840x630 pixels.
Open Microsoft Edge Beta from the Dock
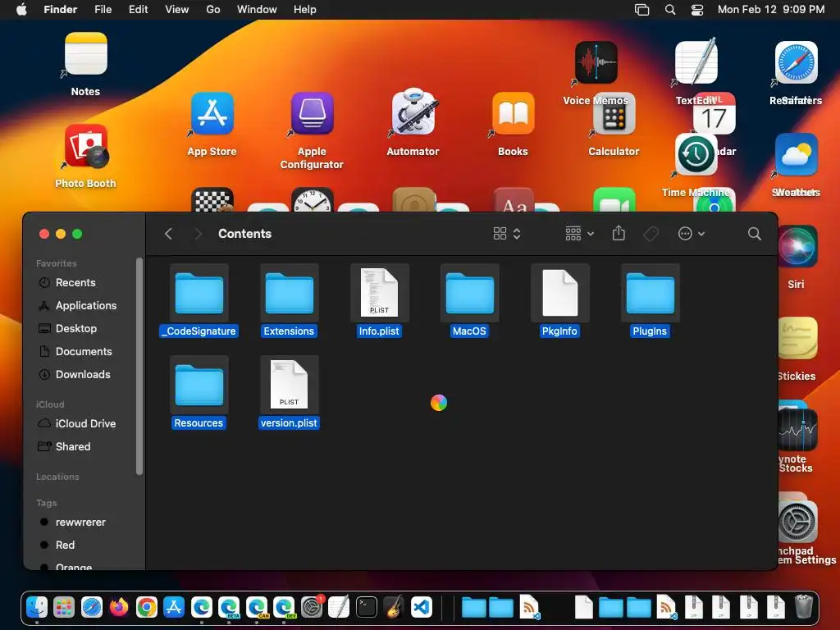click(x=230, y=607)
